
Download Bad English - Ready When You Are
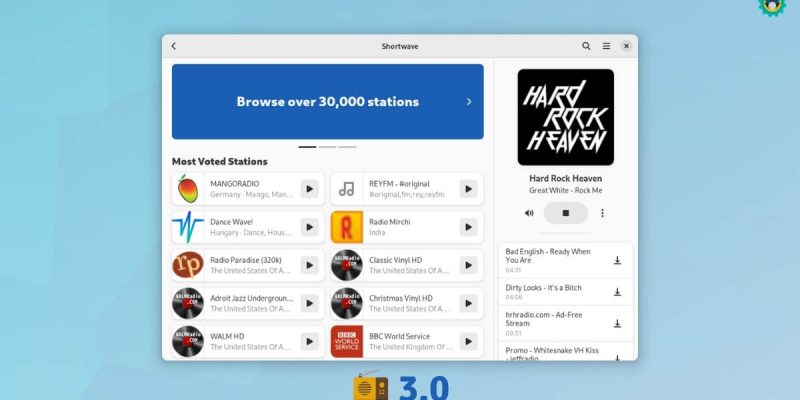617,261
